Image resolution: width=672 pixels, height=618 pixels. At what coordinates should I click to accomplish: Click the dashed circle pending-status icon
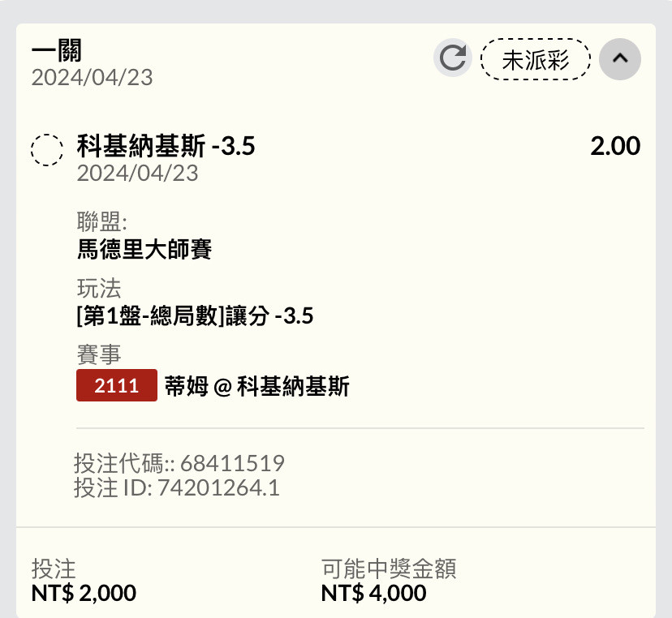tap(47, 150)
